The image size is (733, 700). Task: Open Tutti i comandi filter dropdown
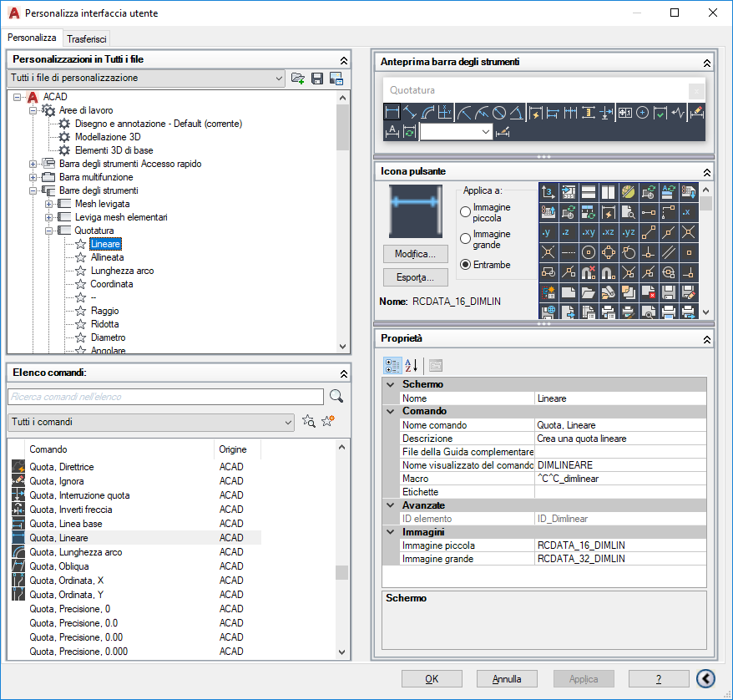click(x=151, y=422)
